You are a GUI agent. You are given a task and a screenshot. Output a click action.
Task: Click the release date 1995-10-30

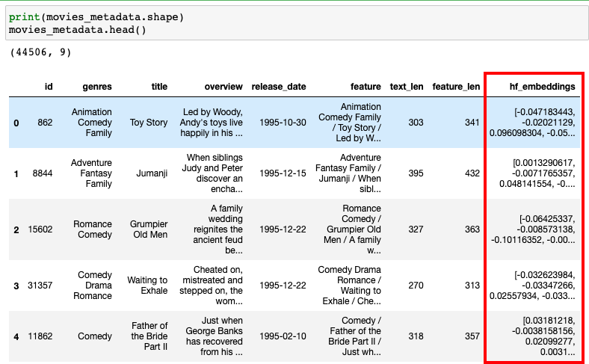coord(283,123)
